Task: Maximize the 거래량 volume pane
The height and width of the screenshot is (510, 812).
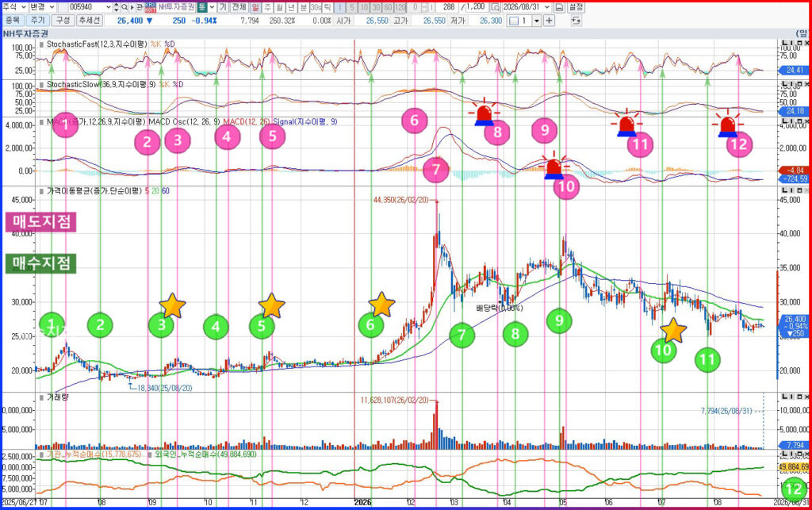Action: (799, 397)
